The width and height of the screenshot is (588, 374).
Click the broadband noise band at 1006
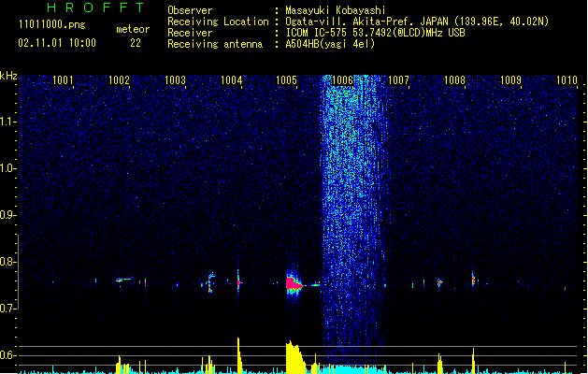coord(352,218)
